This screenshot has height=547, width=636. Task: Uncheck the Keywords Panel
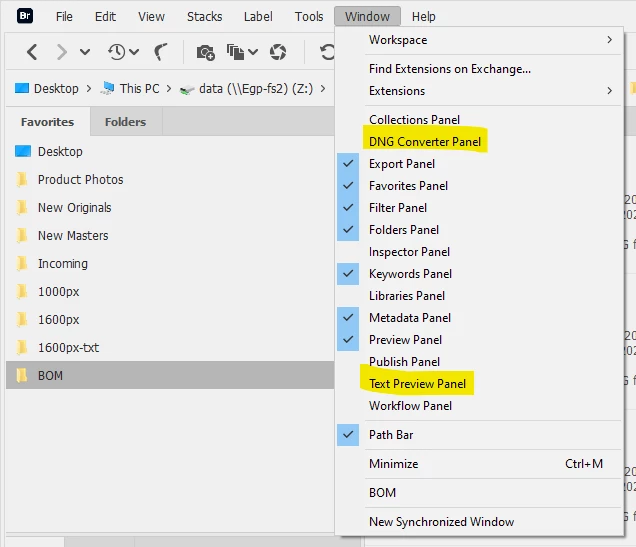tap(479, 274)
